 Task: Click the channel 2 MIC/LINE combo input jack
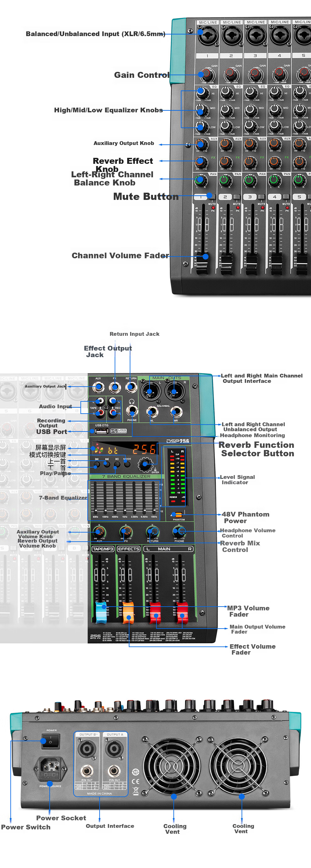coord(232,35)
